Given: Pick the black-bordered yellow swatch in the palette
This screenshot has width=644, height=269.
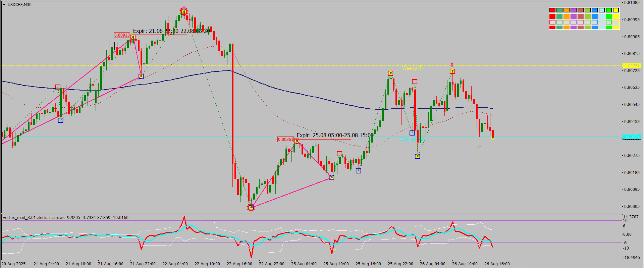Looking at the screenshot, I should [x=616, y=10].
